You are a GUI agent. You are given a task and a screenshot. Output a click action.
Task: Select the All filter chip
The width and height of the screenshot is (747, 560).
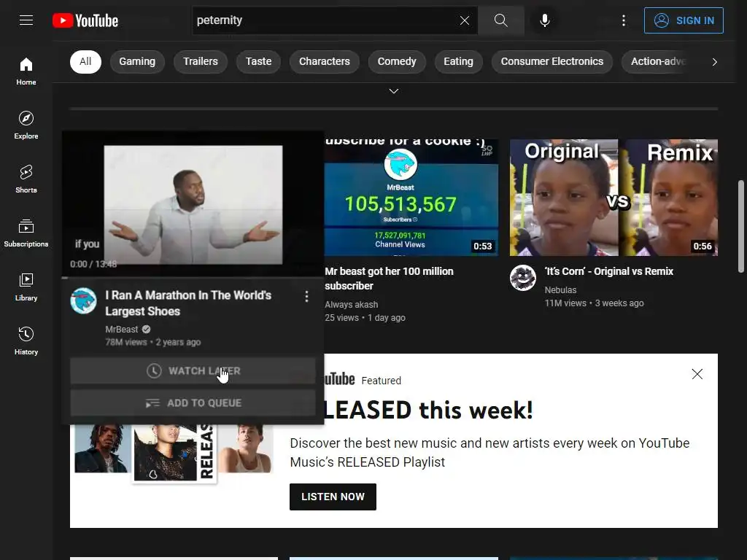click(85, 61)
